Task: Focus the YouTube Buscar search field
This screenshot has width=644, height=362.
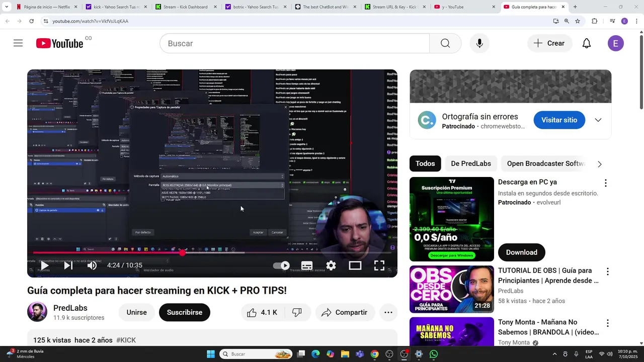Action: pos(294,43)
